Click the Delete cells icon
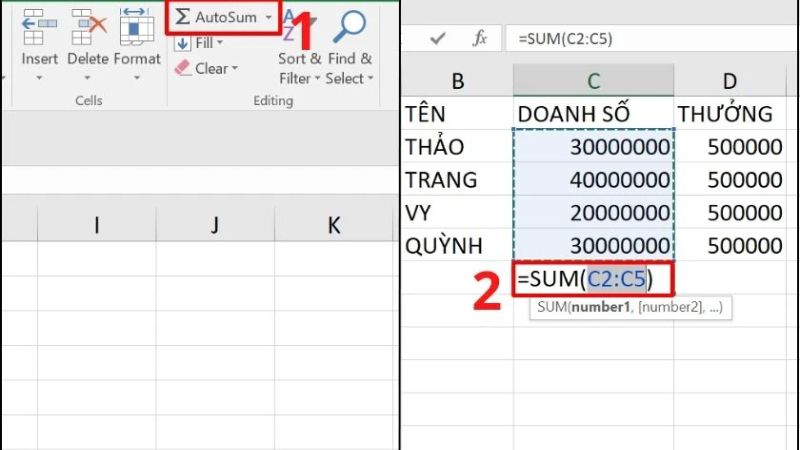The image size is (800, 450). point(88,27)
